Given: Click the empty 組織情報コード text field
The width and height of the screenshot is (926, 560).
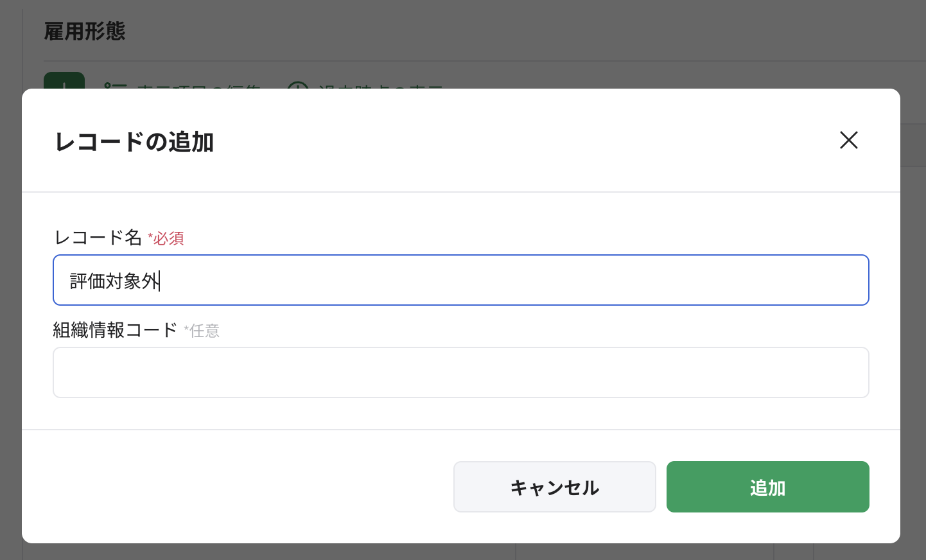Looking at the screenshot, I should (460, 372).
